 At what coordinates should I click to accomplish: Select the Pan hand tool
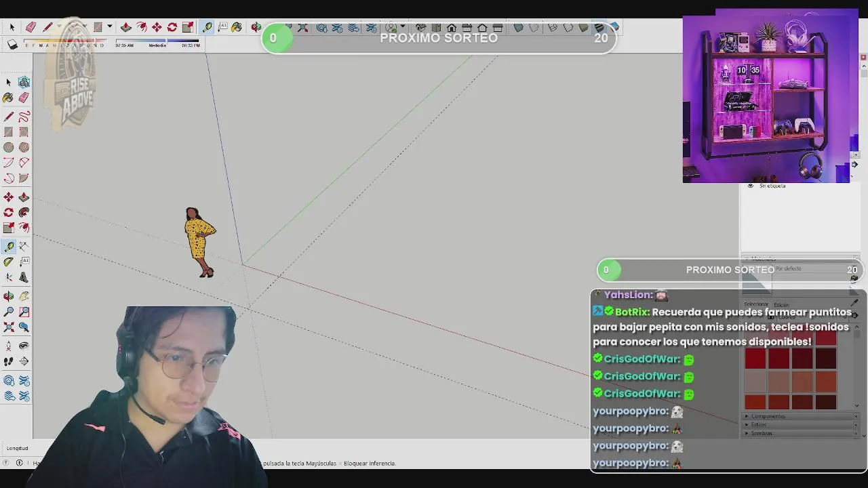(x=24, y=296)
